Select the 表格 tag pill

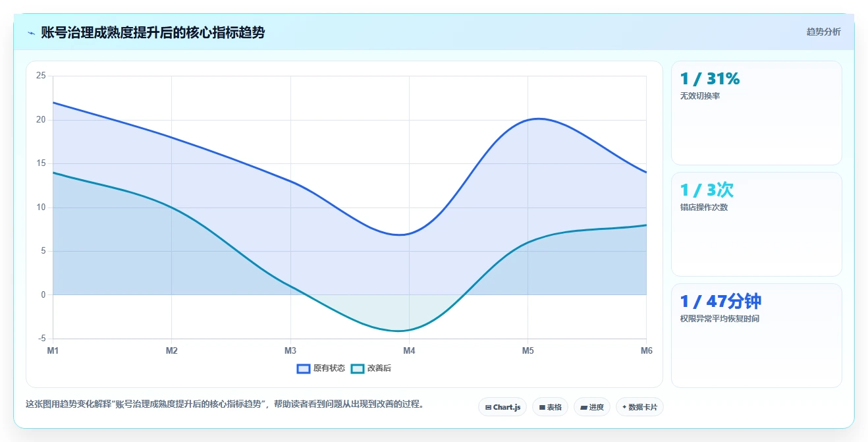[551, 407]
